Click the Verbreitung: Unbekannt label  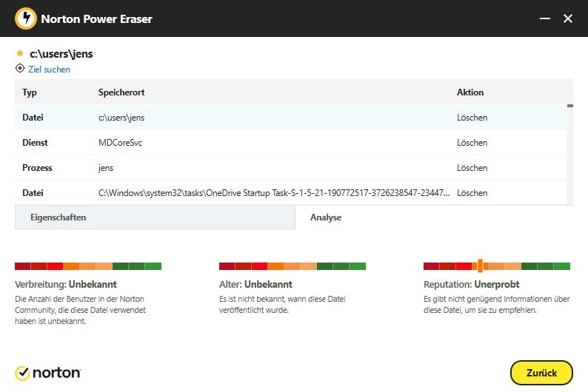click(66, 284)
